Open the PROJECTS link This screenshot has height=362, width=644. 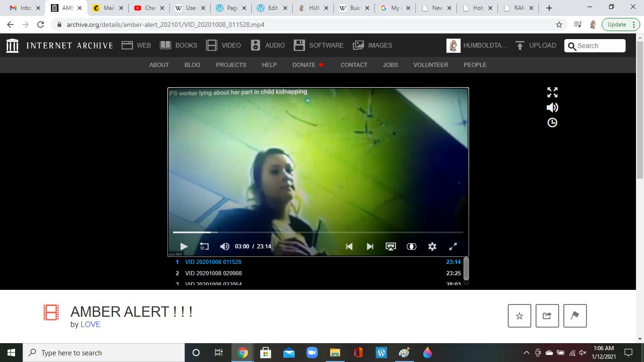[231, 65]
